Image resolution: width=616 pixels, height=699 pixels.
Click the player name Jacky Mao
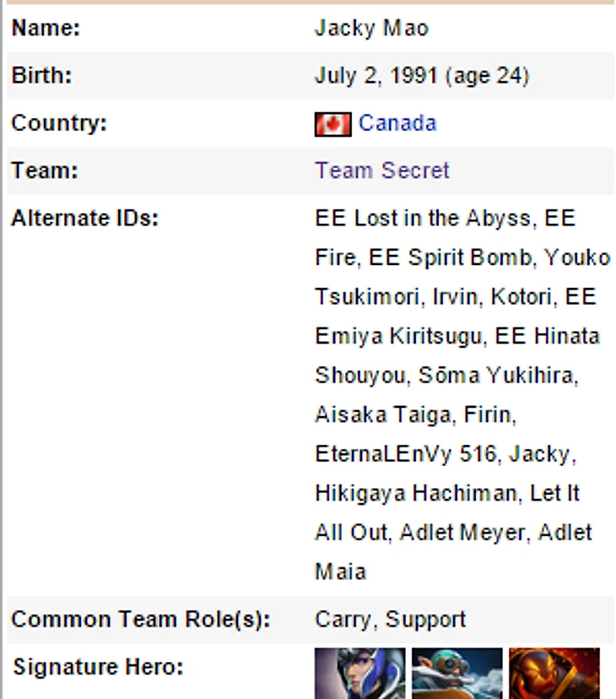click(371, 29)
